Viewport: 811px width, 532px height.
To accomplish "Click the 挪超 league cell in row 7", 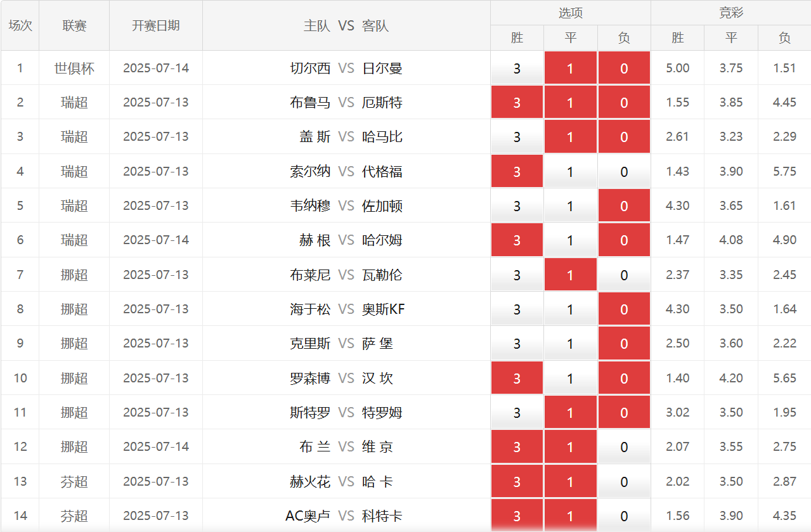I will (74, 275).
